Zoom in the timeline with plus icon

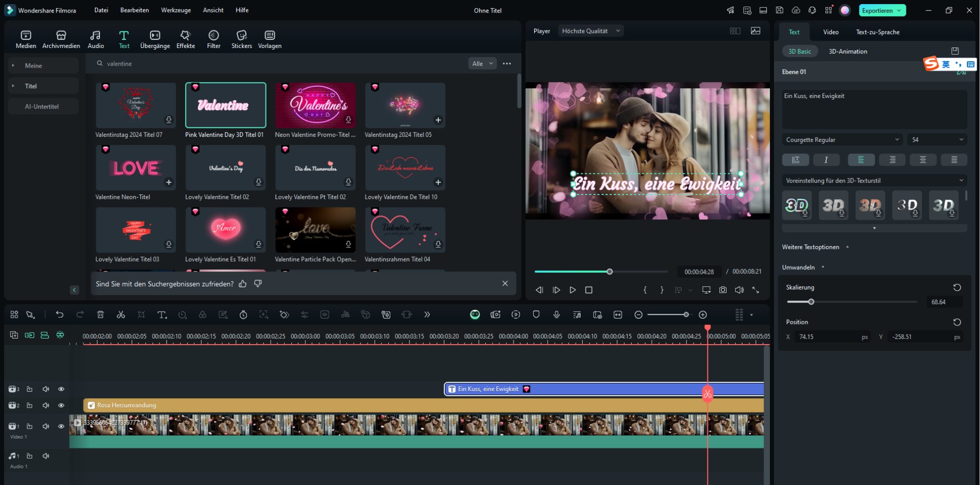pos(703,315)
